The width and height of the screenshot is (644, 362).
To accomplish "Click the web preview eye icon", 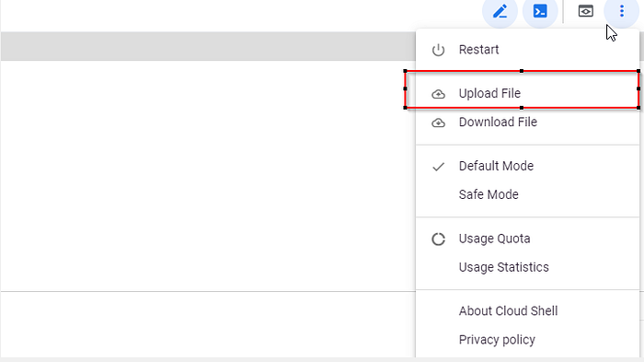I will pos(586,11).
